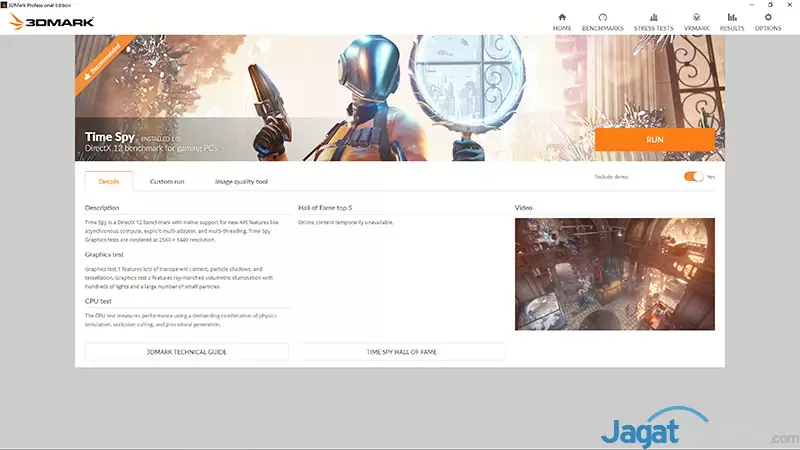Viewport: 800px width, 450px height.
Task: Open the 3DMark Technical Guide
Action: point(187,352)
